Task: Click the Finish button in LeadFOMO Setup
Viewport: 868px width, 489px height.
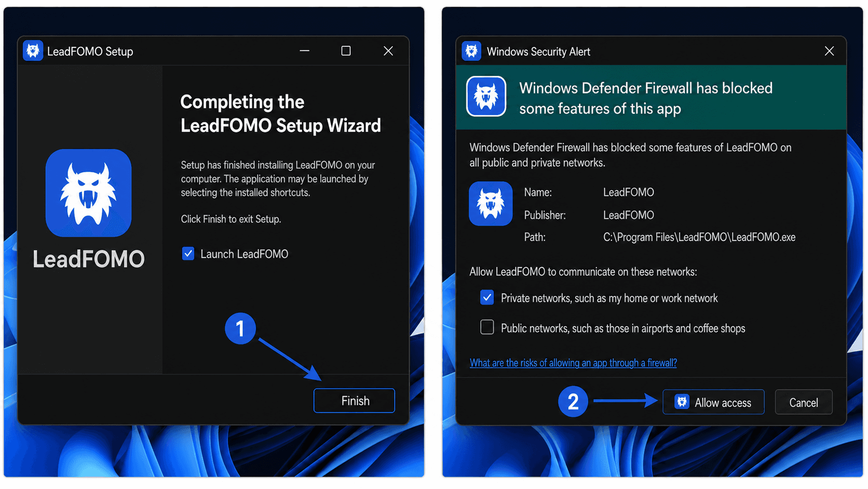Action: 354,401
